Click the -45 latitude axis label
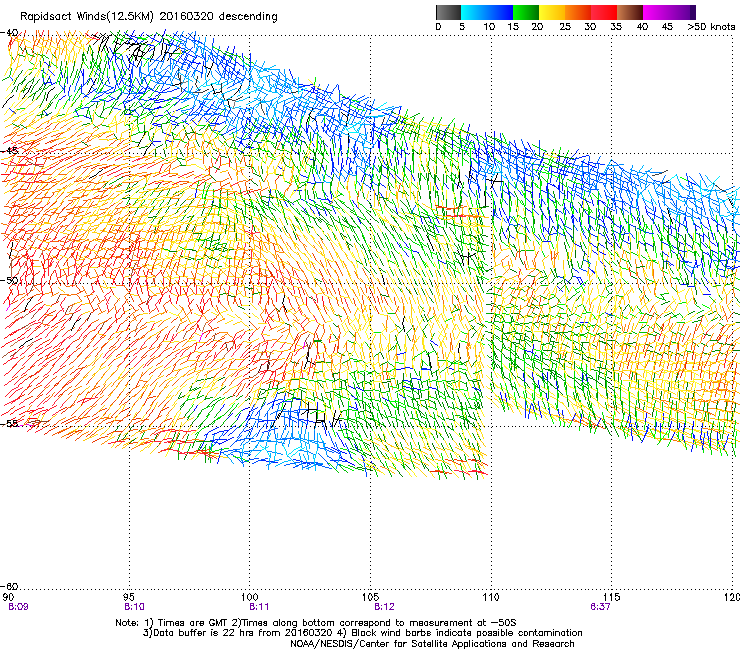The width and height of the screenshot is (740, 650). pos(9,151)
